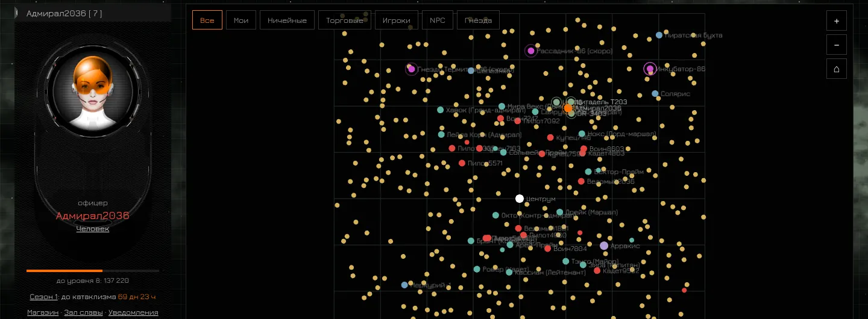The image size is (868, 319).
Task: Open the Уведомления link
Action: point(133,312)
